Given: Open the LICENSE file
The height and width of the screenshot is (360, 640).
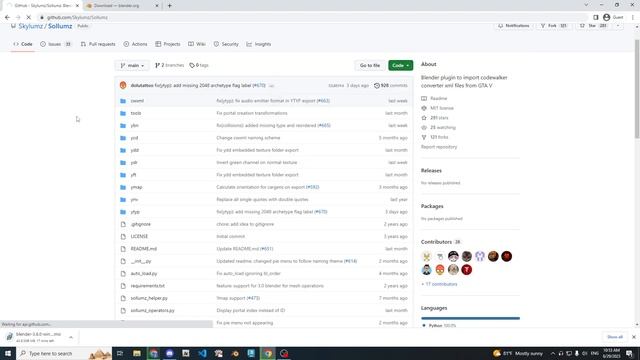Looking at the screenshot, I should click(x=139, y=236).
